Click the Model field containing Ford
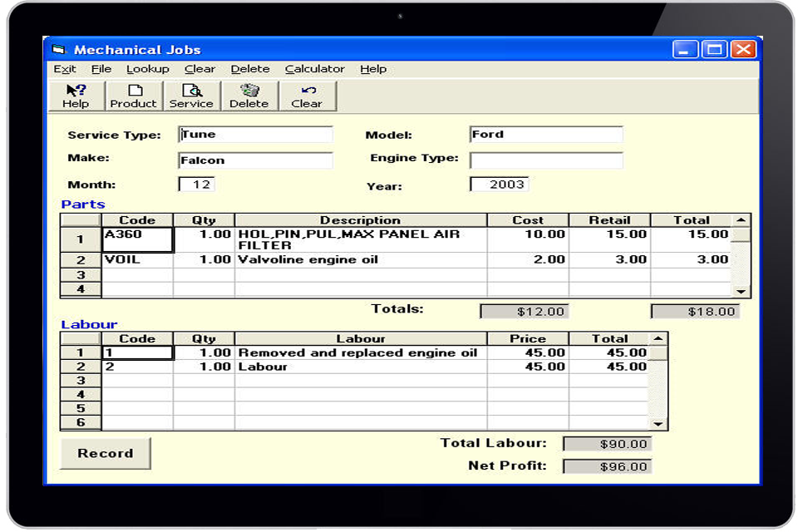 [546, 135]
